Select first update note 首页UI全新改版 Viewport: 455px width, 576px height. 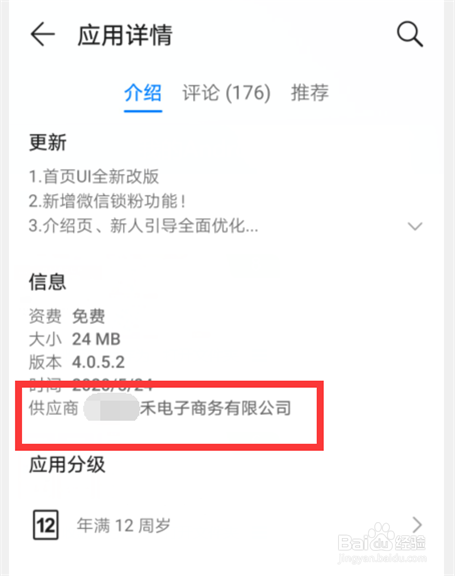[94, 176]
